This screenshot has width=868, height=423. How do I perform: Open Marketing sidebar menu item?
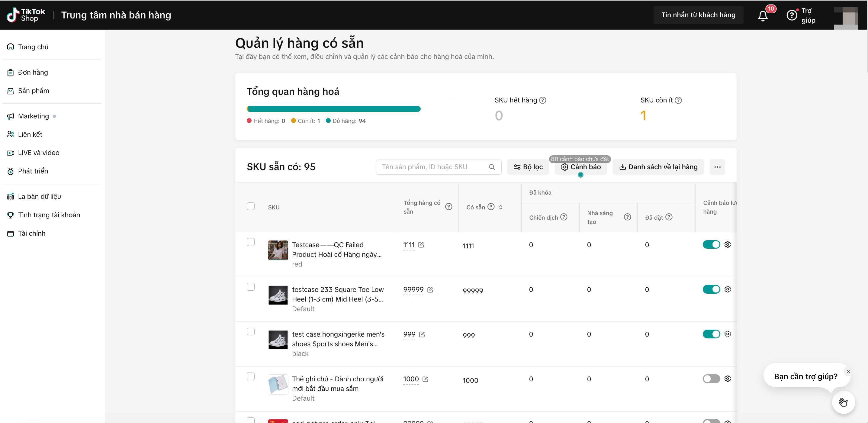[x=33, y=116]
